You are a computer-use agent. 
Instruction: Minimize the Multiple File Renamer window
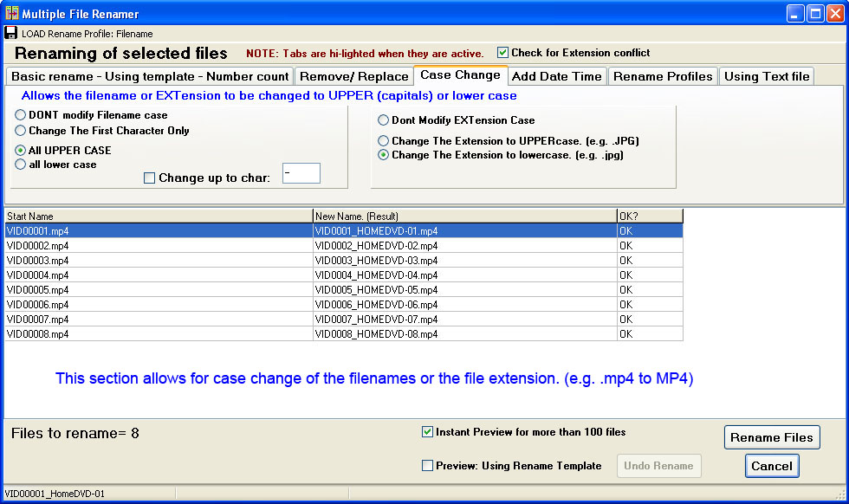tap(795, 14)
